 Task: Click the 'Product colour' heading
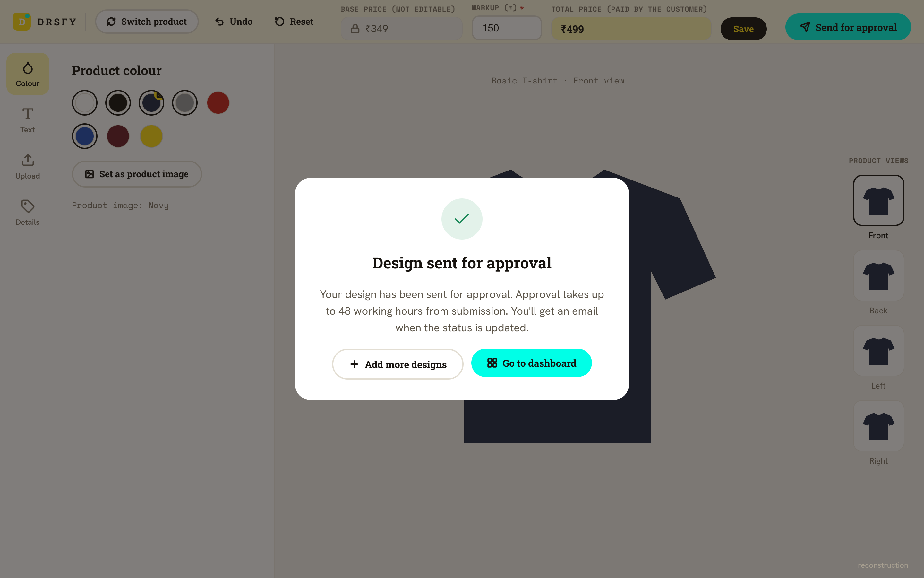(x=116, y=71)
